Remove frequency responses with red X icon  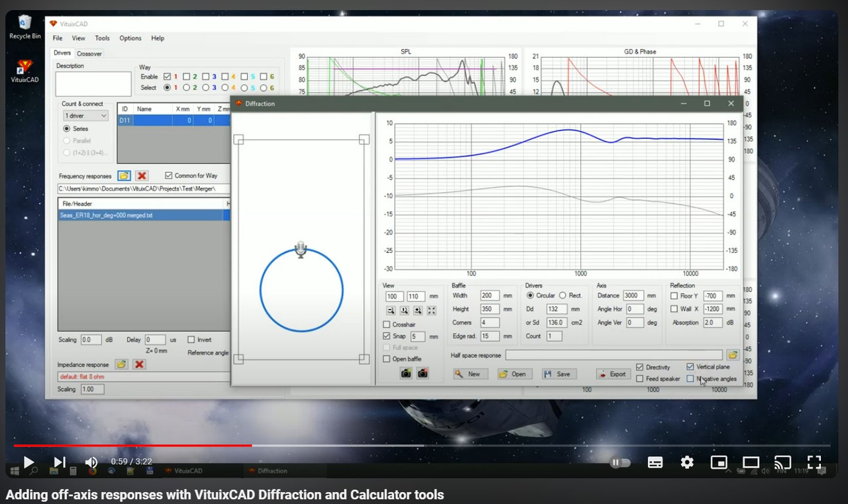tap(142, 176)
